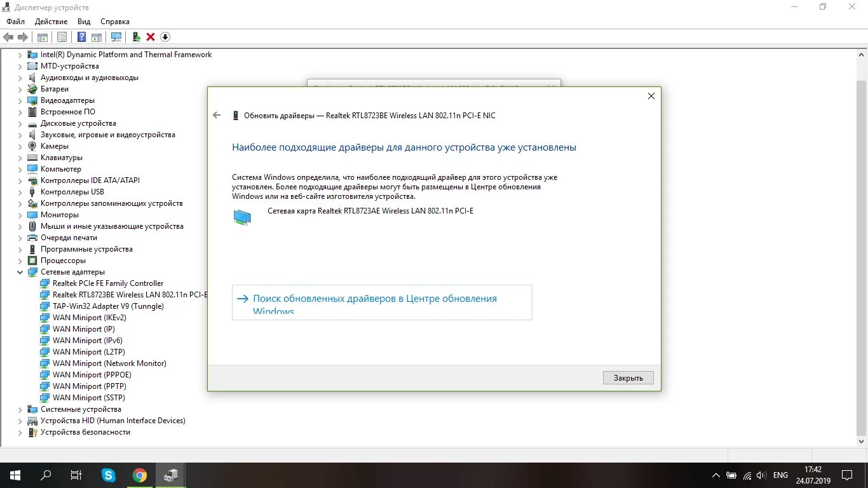Image resolution: width=868 pixels, height=488 pixels.
Task: Select Устройства HID (Human Interface Devices)
Action: pyautogui.click(x=113, y=421)
